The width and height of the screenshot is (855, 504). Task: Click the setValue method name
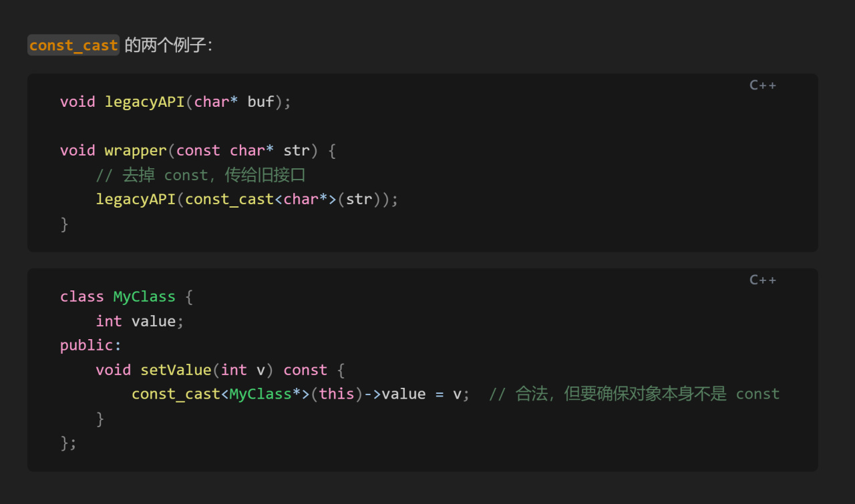[x=176, y=370]
